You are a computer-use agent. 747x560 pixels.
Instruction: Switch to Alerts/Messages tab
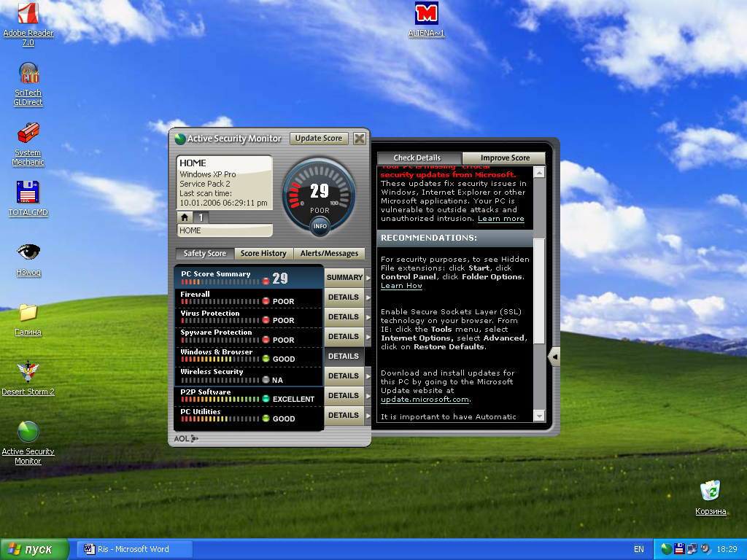(329, 253)
